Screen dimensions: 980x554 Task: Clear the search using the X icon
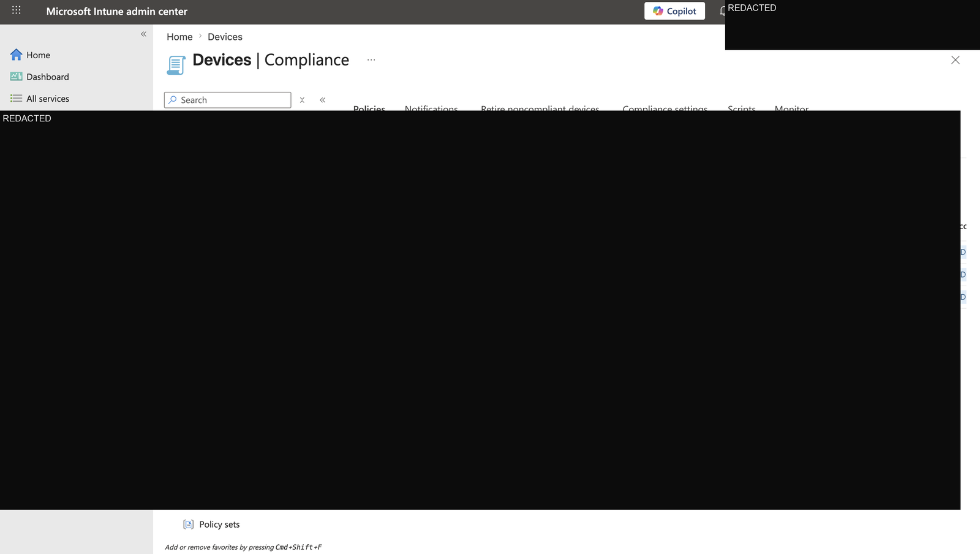(302, 100)
